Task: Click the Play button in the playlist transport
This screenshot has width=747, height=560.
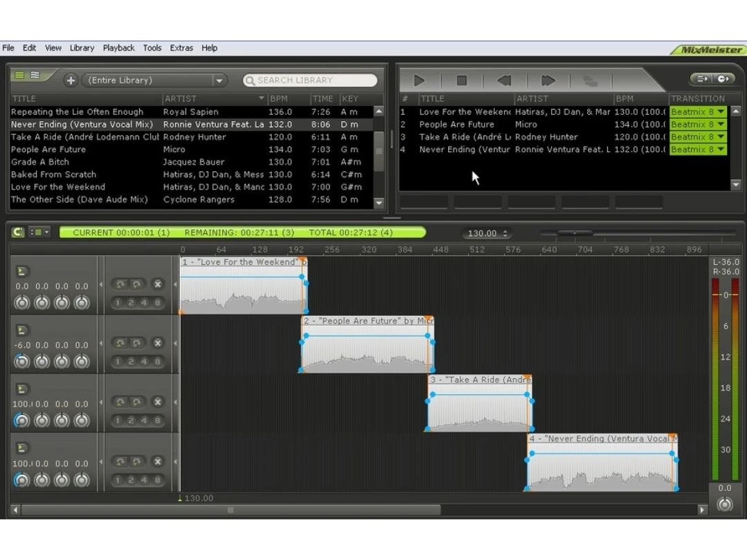Action: [x=419, y=80]
